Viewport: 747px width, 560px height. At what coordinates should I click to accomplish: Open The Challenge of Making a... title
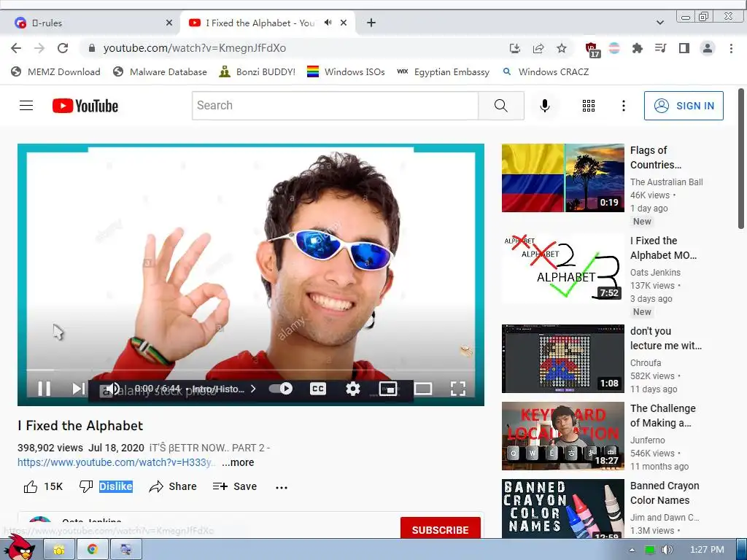[x=662, y=416]
